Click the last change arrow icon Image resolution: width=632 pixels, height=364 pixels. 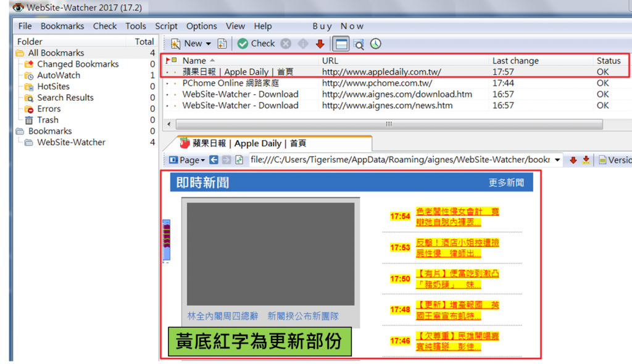pos(586,160)
